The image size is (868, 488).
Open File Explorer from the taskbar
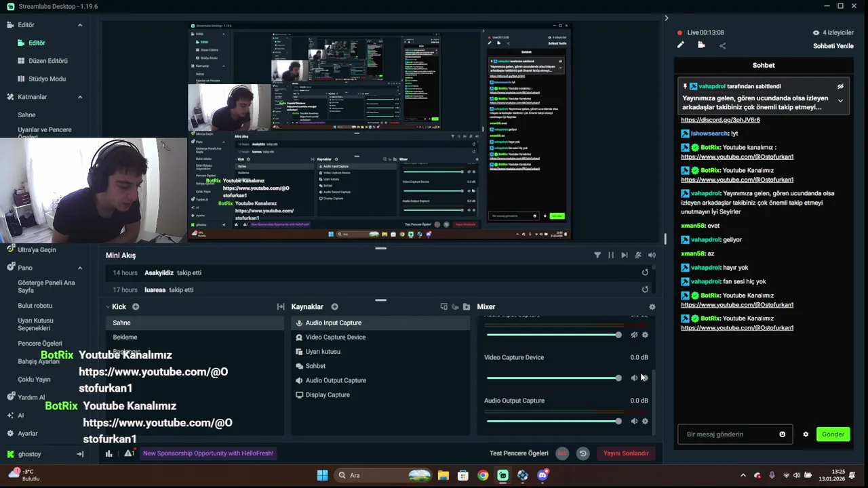point(443,475)
